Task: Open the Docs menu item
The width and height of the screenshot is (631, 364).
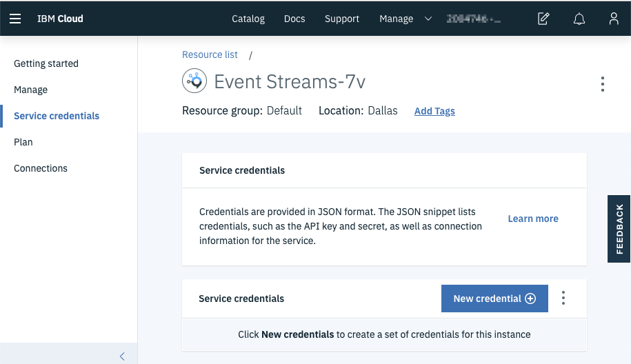Action: click(294, 19)
